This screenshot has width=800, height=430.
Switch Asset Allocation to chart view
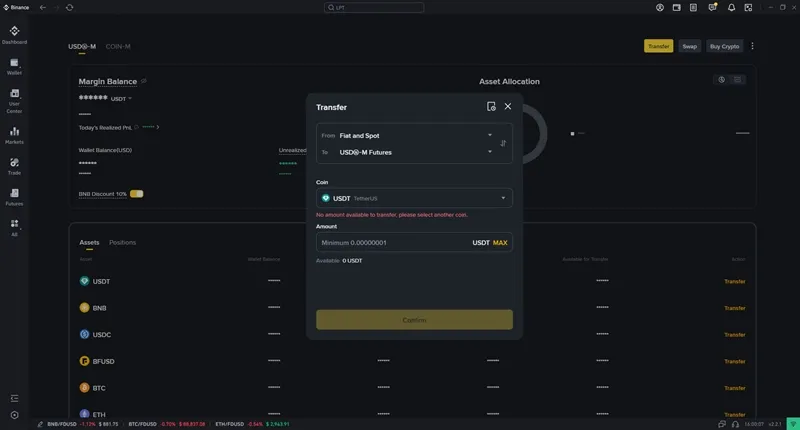722,80
